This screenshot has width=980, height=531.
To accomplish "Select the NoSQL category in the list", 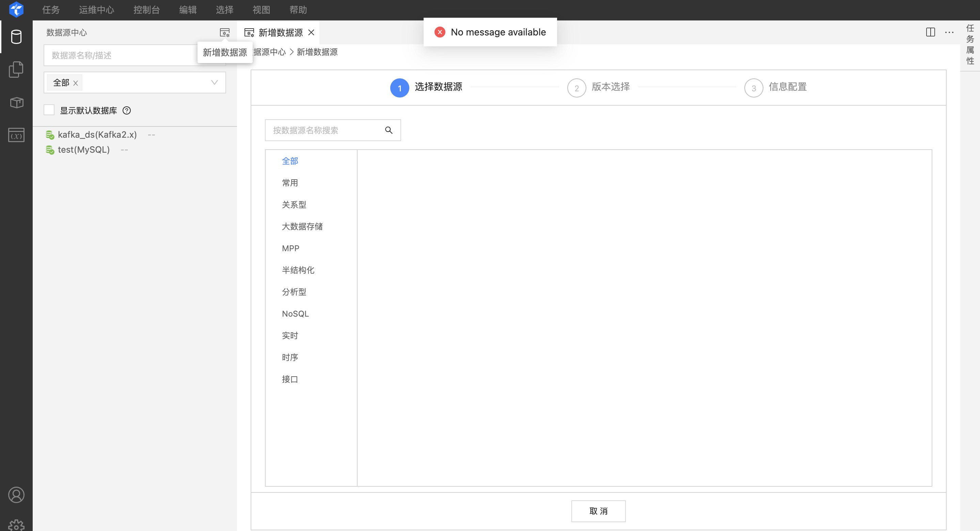I will click(296, 313).
